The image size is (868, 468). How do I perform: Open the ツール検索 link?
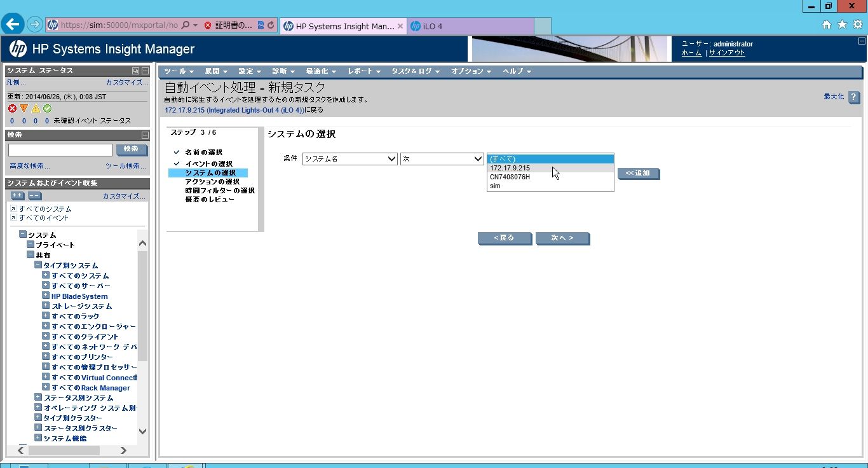[x=125, y=166]
